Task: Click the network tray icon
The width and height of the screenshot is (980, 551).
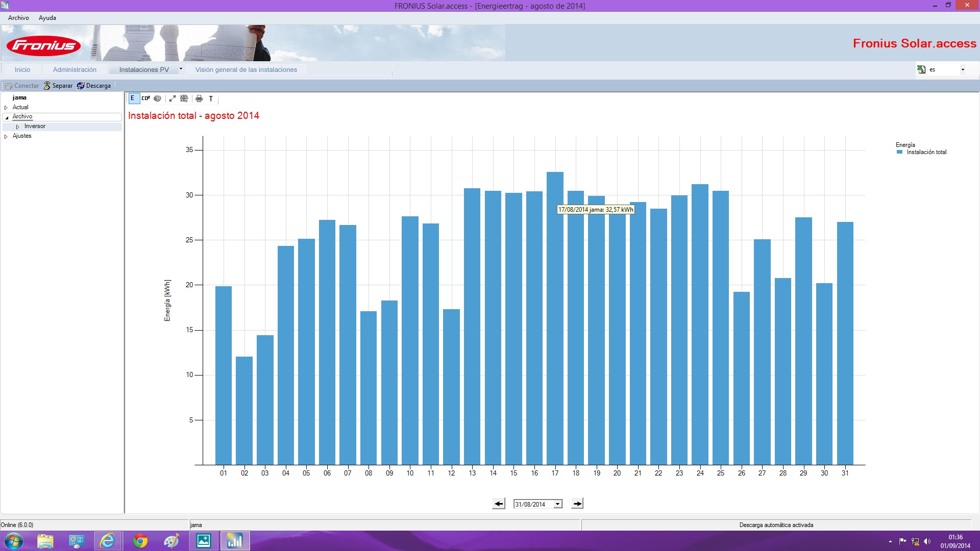Action: (x=915, y=541)
